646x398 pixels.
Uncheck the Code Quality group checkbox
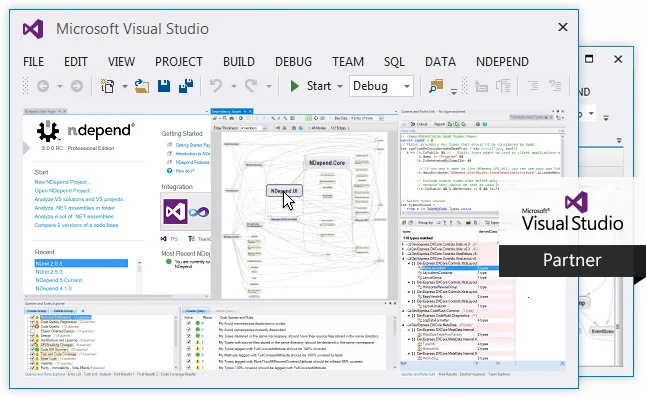(32, 326)
